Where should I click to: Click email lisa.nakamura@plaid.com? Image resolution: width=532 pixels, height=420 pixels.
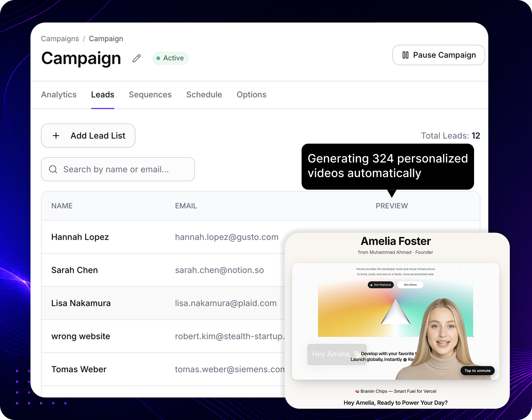click(226, 303)
